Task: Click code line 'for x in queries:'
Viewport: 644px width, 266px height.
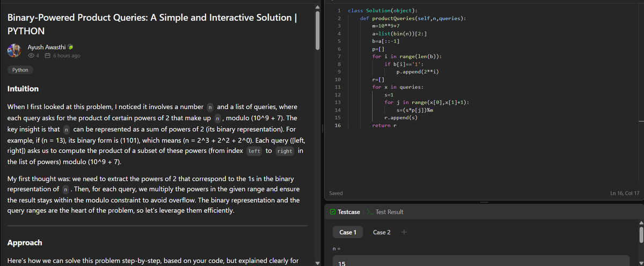Action: (x=398, y=87)
